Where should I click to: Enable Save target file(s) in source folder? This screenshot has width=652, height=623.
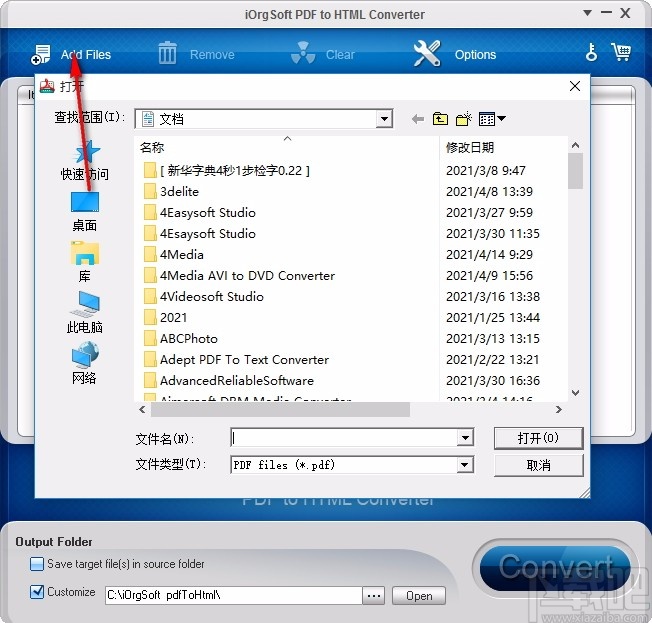37,564
